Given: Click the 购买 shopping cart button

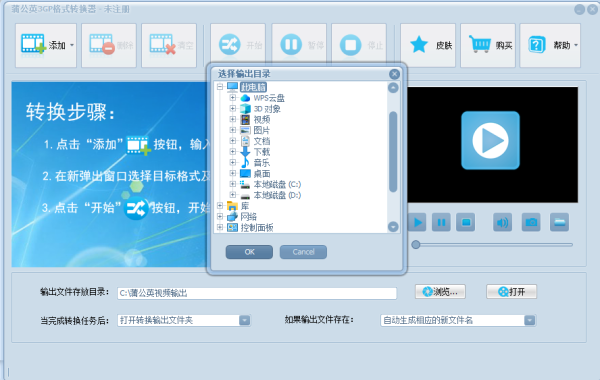Looking at the screenshot, I should click(488, 46).
